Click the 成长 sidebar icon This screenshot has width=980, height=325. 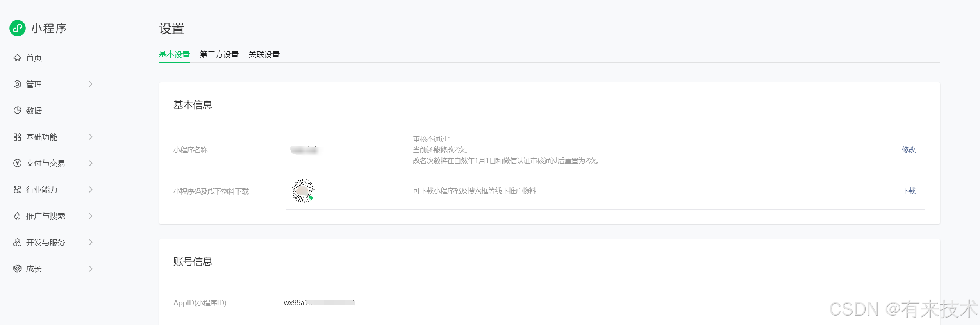(x=17, y=268)
